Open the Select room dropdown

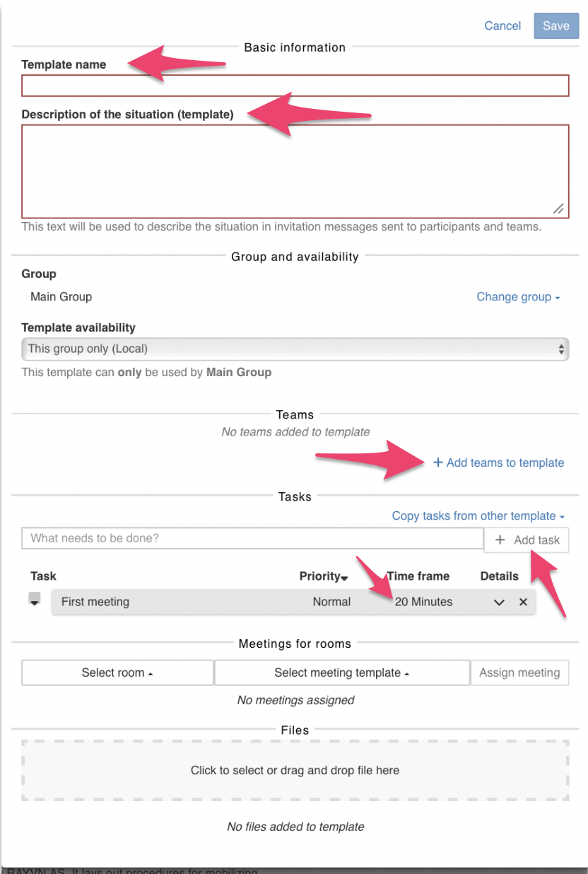117,672
